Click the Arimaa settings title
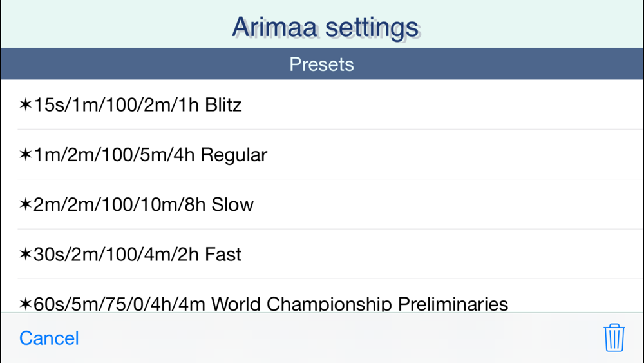644x363 pixels. (325, 27)
